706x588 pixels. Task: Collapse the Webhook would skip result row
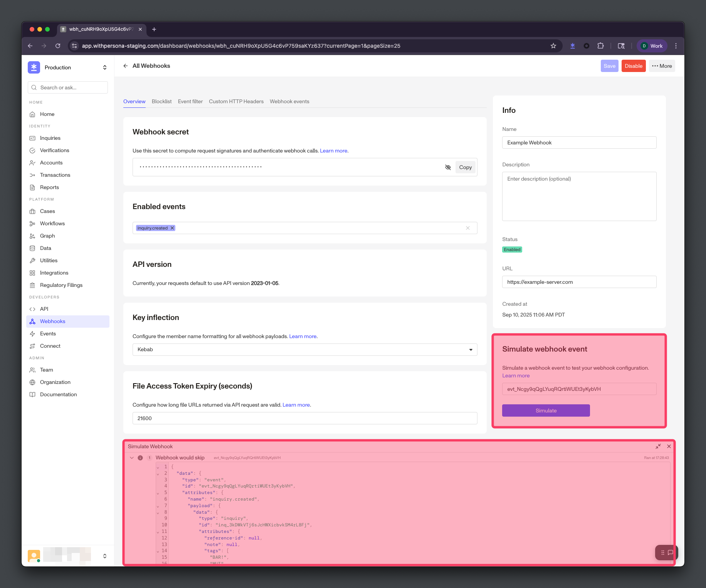(132, 457)
